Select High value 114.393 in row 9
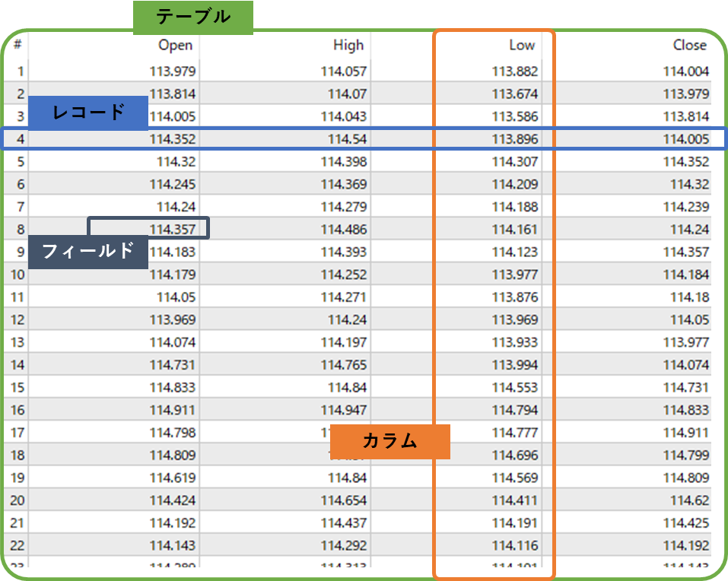This screenshot has height=581, width=728. click(344, 252)
